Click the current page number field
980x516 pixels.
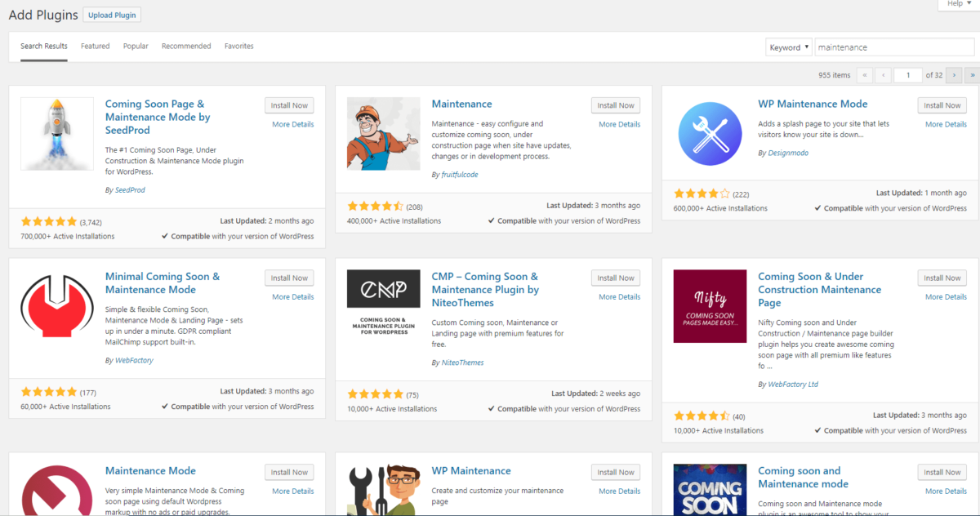point(908,74)
